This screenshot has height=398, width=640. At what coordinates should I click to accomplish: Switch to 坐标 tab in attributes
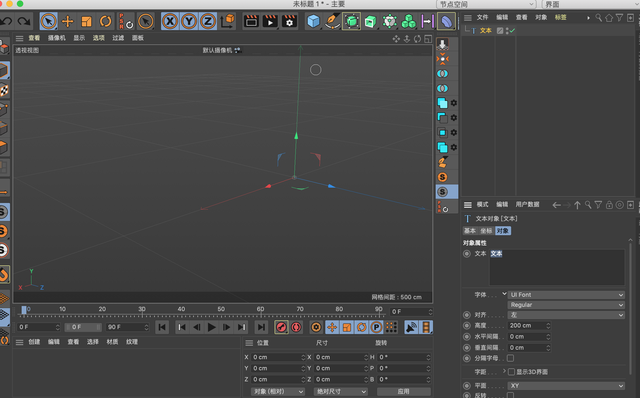tap(486, 231)
